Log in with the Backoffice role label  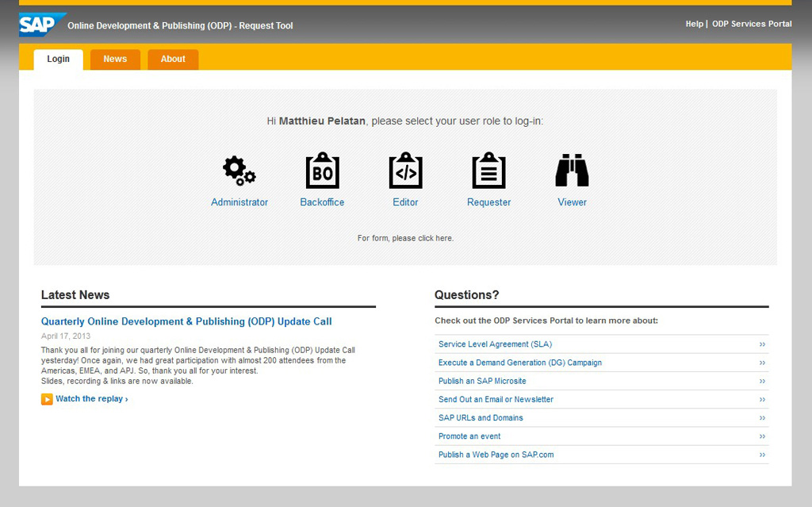[x=322, y=202]
